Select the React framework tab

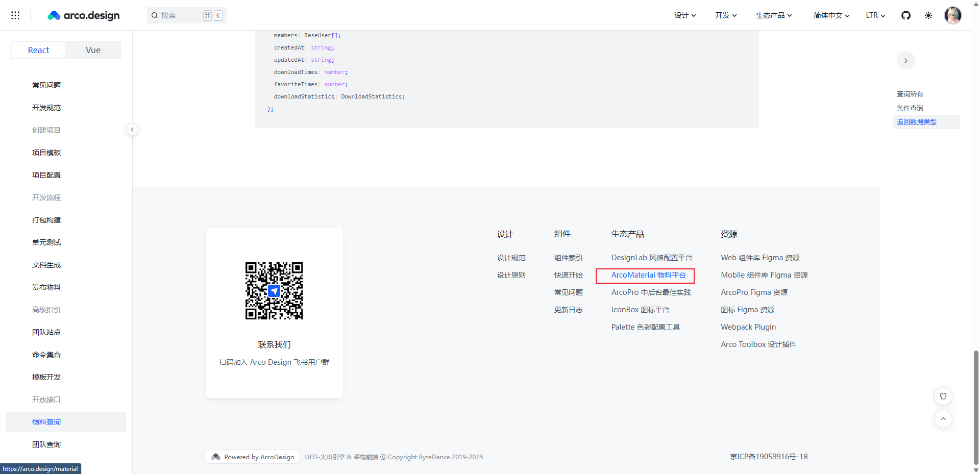pyautogui.click(x=39, y=50)
